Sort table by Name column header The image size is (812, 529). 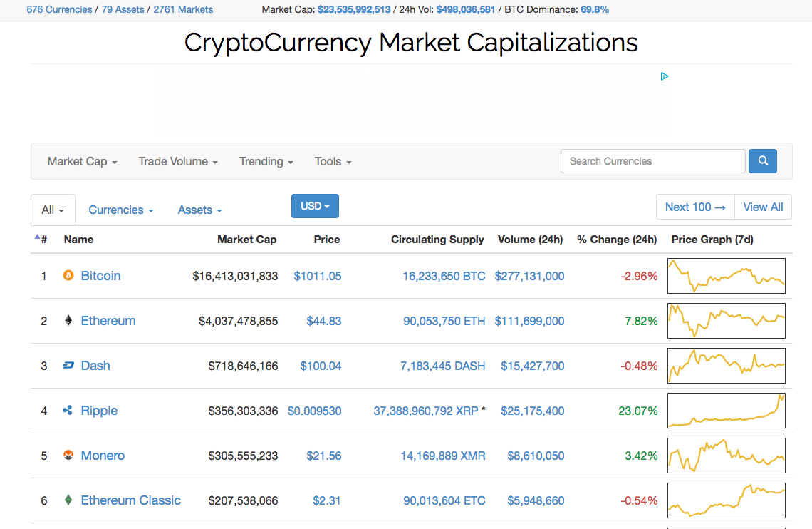[x=79, y=240]
